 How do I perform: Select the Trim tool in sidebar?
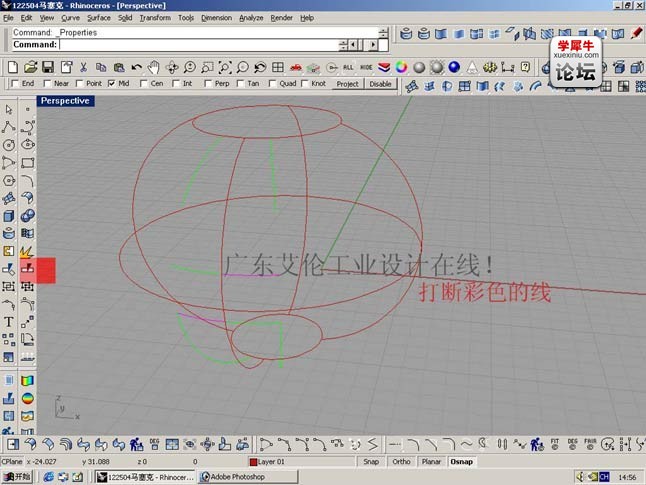(x=9, y=269)
